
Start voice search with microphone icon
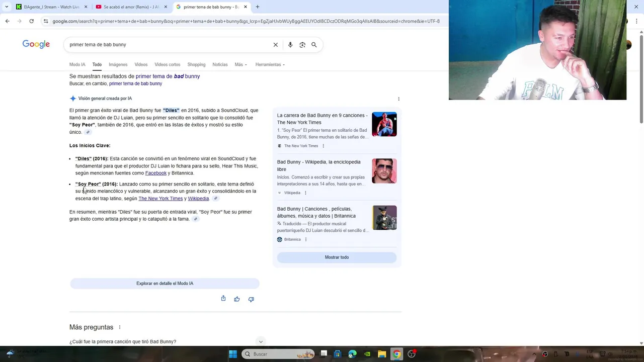[x=290, y=45]
